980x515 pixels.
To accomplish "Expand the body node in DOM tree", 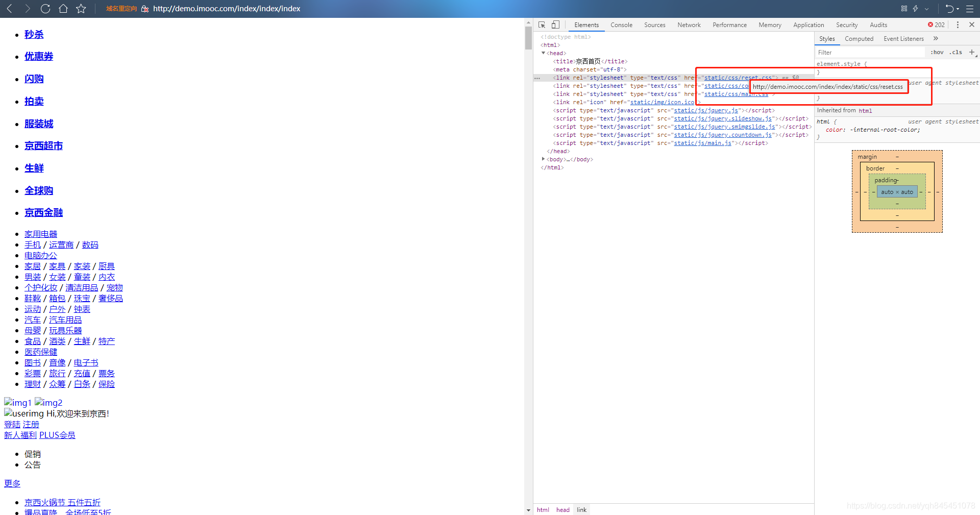I will point(543,159).
